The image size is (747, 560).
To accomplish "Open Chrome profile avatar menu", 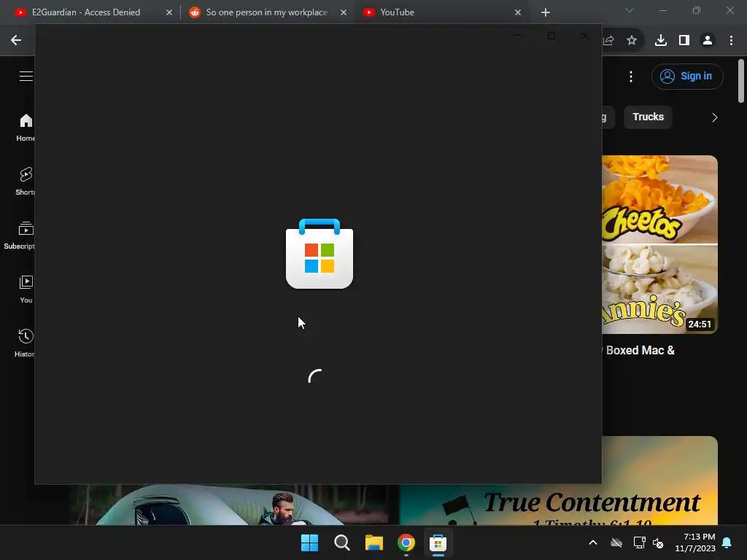I will point(708,41).
